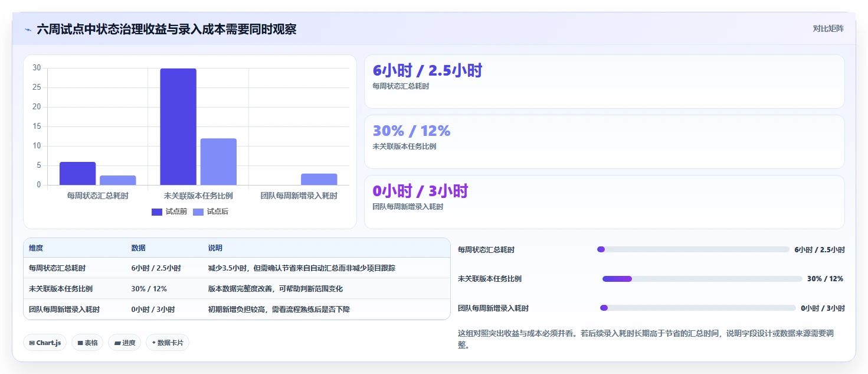Click the 团队每周新增录入耗时 progress bar
The height and width of the screenshot is (374, 868).
[x=698, y=308]
